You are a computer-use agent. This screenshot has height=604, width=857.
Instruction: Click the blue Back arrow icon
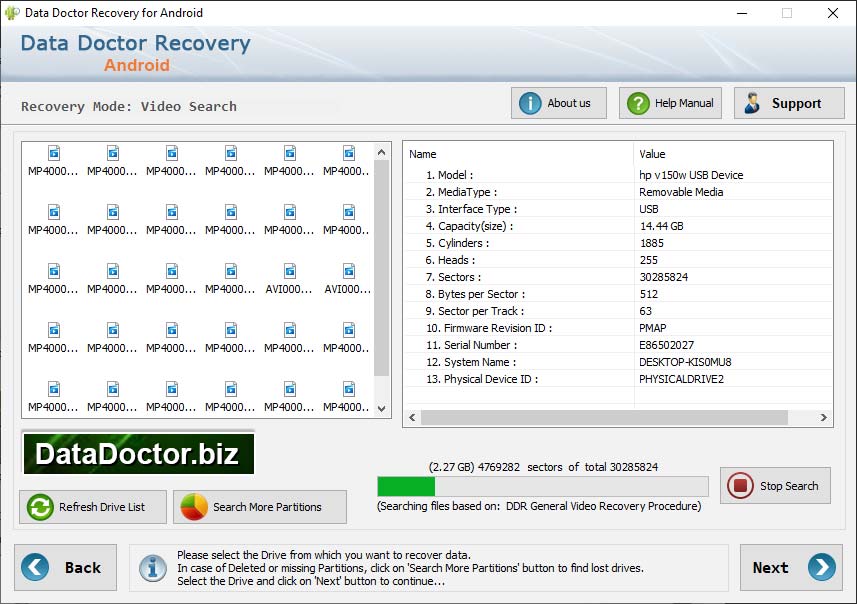(34, 567)
